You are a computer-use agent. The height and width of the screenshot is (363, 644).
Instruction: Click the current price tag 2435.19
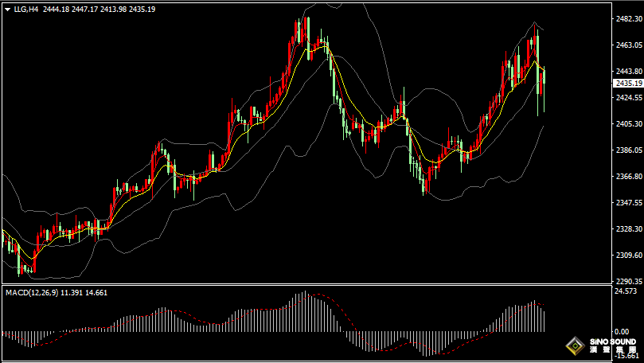point(629,83)
